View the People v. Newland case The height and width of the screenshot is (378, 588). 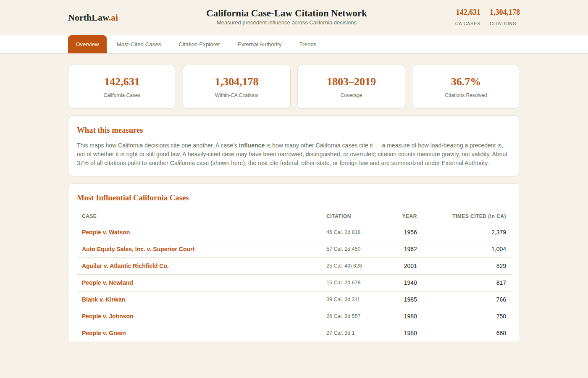(x=108, y=283)
